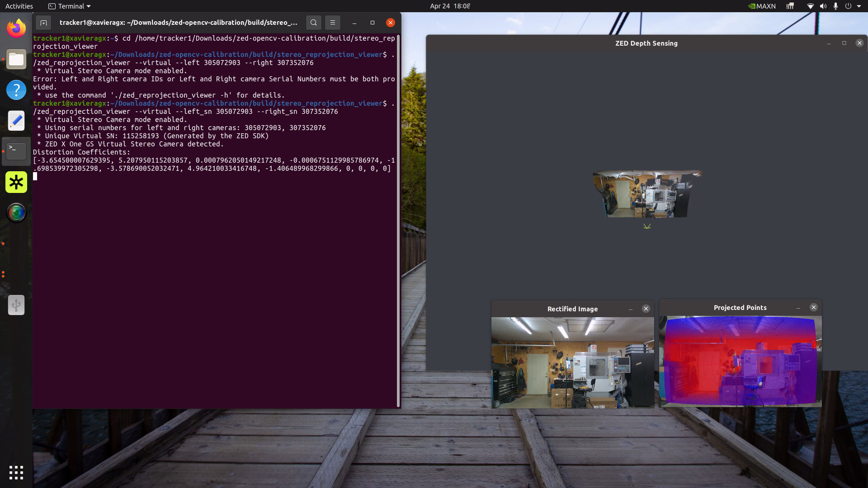The width and height of the screenshot is (868, 488).
Task: Open the terminal hamburger menu
Action: tap(333, 23)
